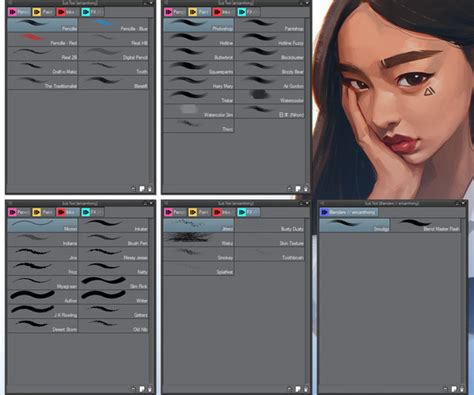This screenshot has width=474, height=395.
Task: Select the Watercolor brush in paint panel
Action: coord(270,97)
